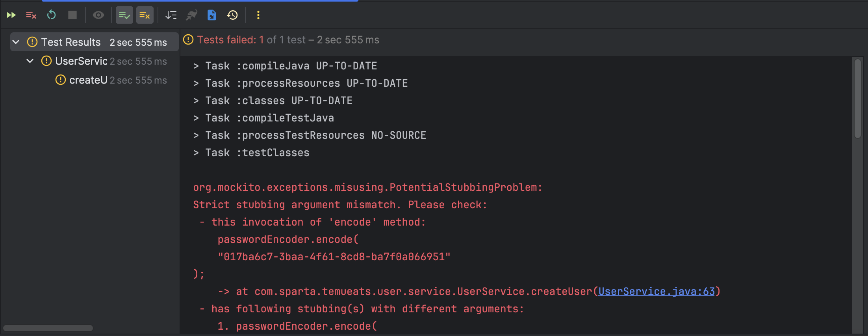This screenshot has height=336, width=868.
Task: Toggle the Show Passed tests filter
Action: [124, 15]
